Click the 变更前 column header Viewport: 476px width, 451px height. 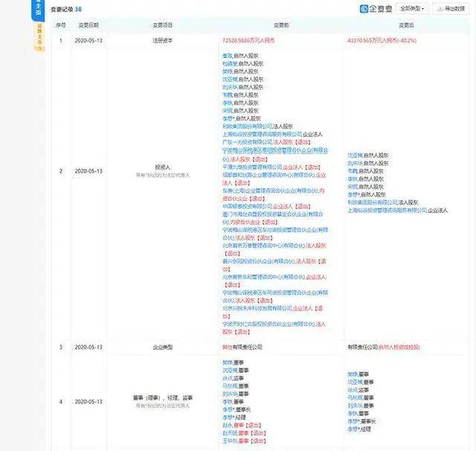point(281,25)
